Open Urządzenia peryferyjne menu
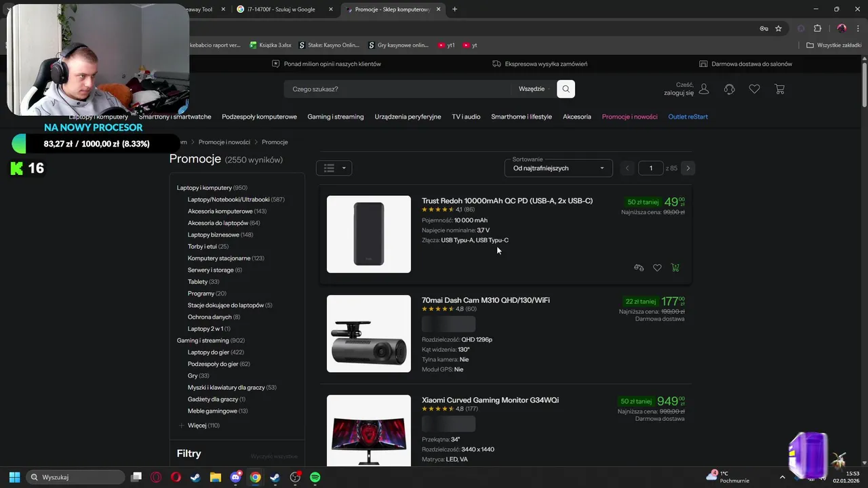This screenshot has width=868, height=488. [408, 117]
